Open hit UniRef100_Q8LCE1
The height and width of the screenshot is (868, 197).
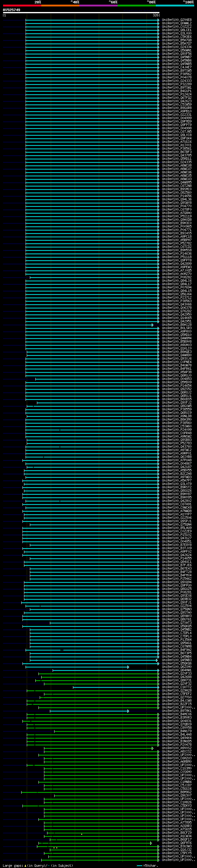(x=177, y=30)
